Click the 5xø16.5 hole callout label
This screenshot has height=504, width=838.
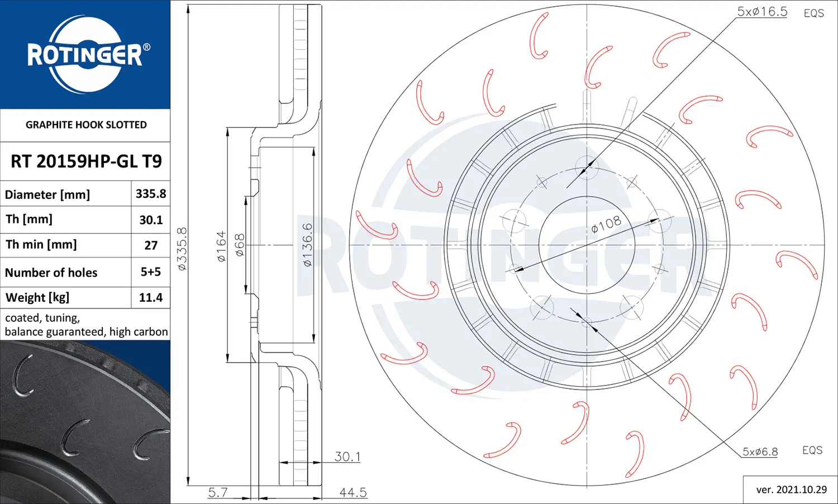coord(762,11)
